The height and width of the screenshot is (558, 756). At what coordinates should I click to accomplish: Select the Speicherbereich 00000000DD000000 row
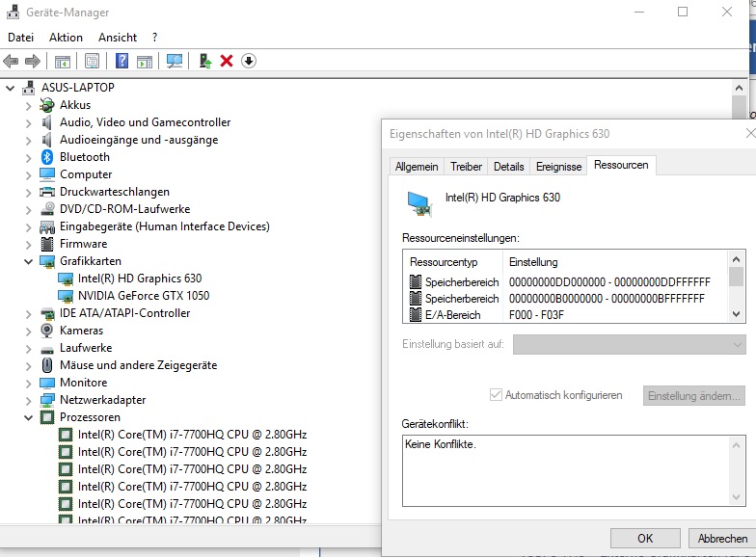(x=567, y=281)
